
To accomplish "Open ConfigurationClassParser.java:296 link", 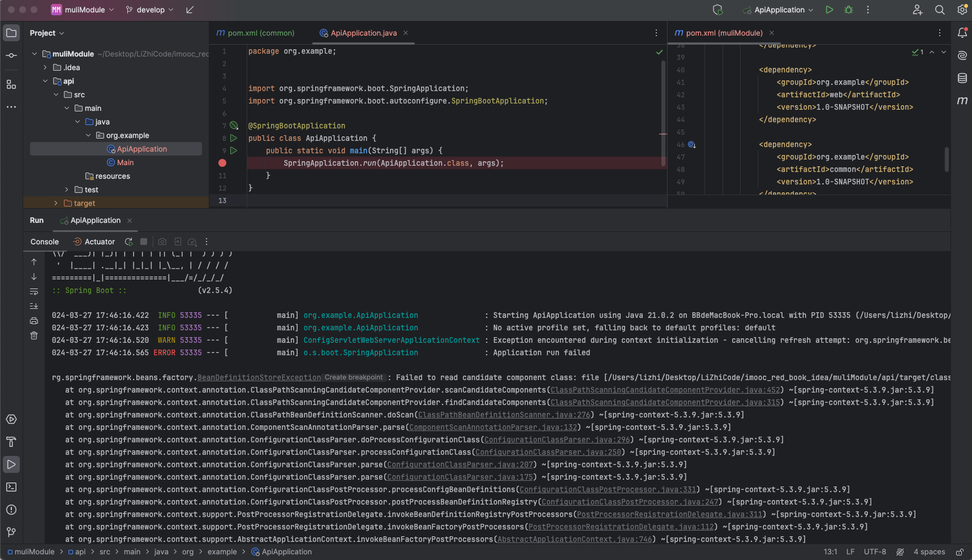I will [557, 440].
